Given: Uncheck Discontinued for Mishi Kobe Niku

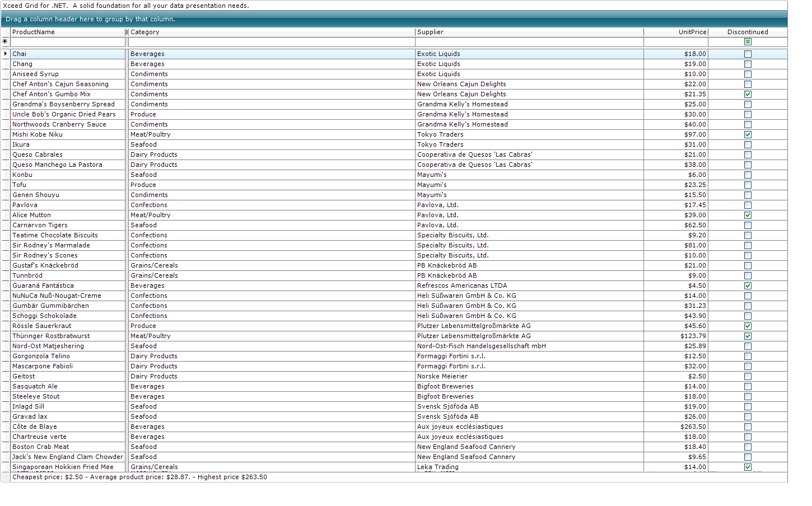Looking at the screenshot, I should 748,134.
